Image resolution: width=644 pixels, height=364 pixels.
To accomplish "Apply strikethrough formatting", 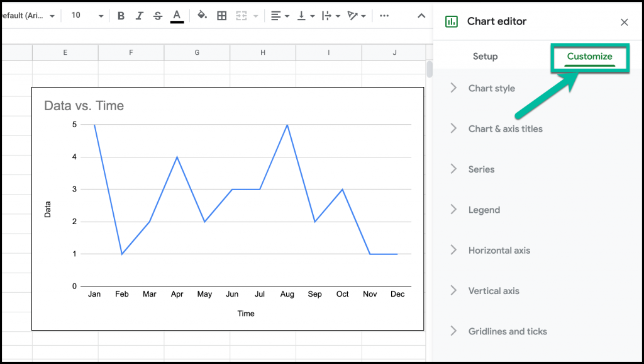I will [158, 16].
